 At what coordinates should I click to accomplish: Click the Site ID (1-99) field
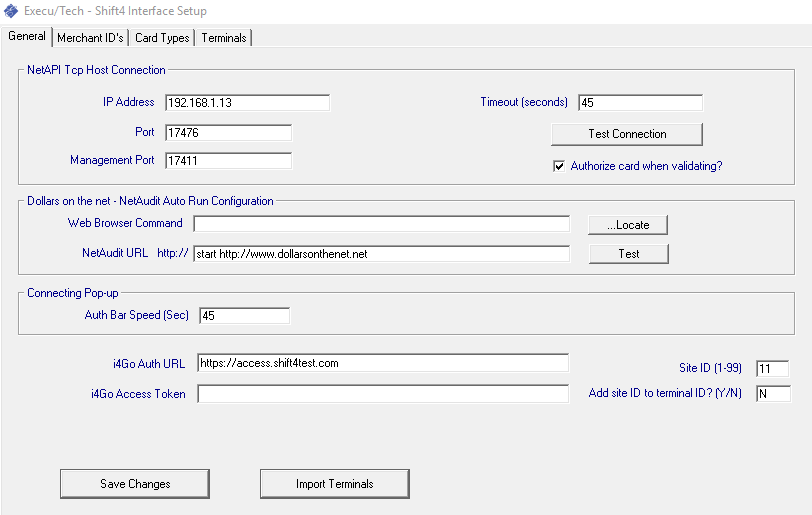(x=772, y=368)
